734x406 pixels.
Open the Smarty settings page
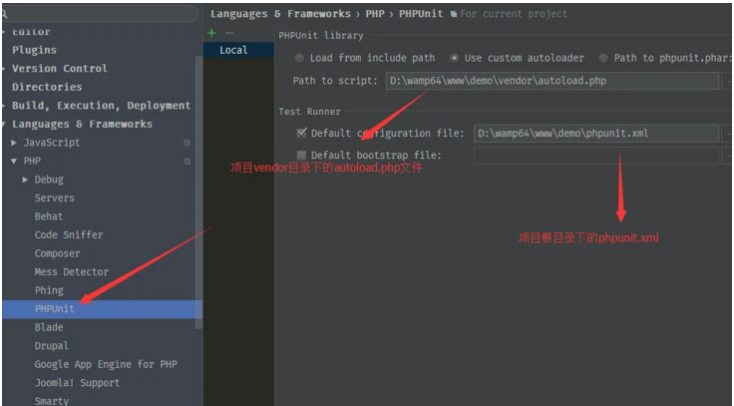click(51, 401)
